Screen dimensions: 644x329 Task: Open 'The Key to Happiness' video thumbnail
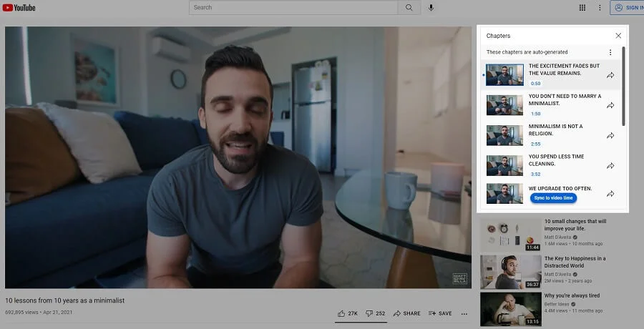tap(510, 271)
